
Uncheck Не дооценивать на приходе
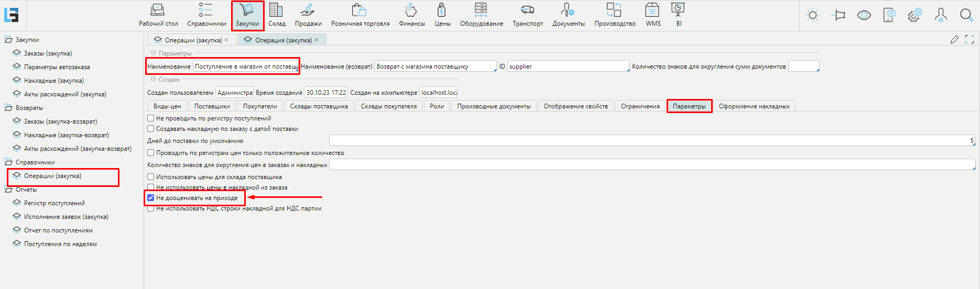[x=151, y=198]
